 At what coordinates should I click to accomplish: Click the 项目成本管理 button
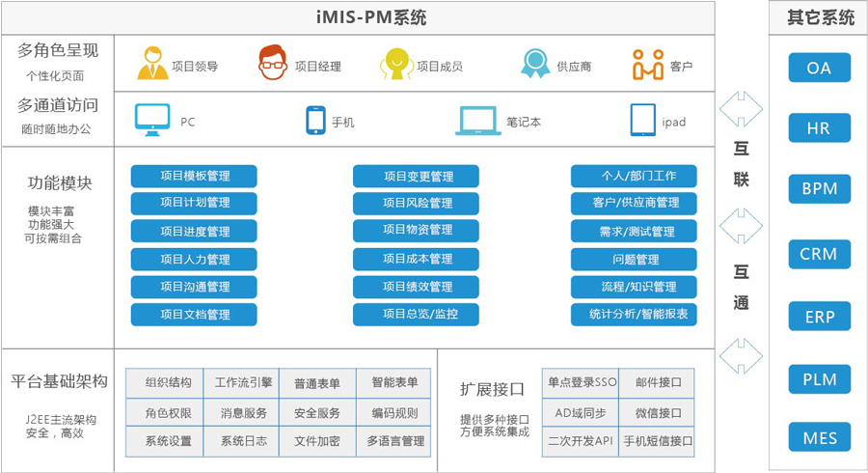click(x=416, y=260)
